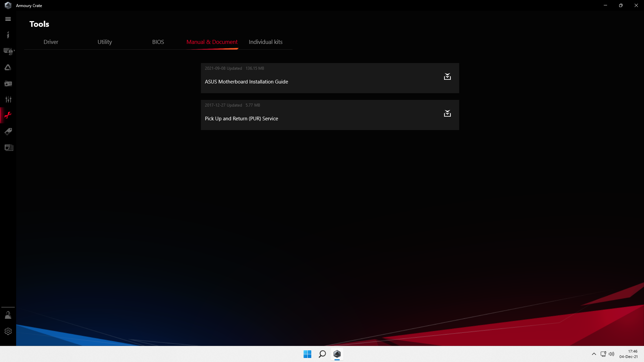Switch to the Utility tab

(105, 42)
